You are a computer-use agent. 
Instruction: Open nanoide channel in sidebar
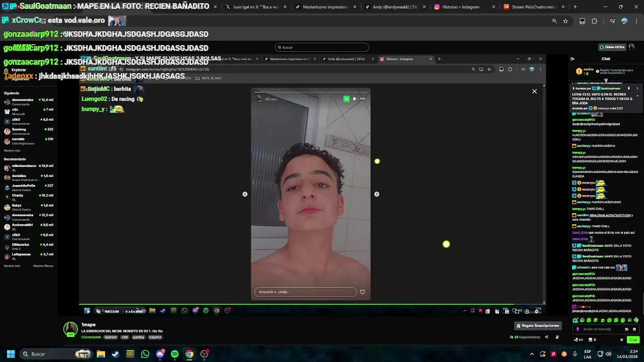[29, 141]
